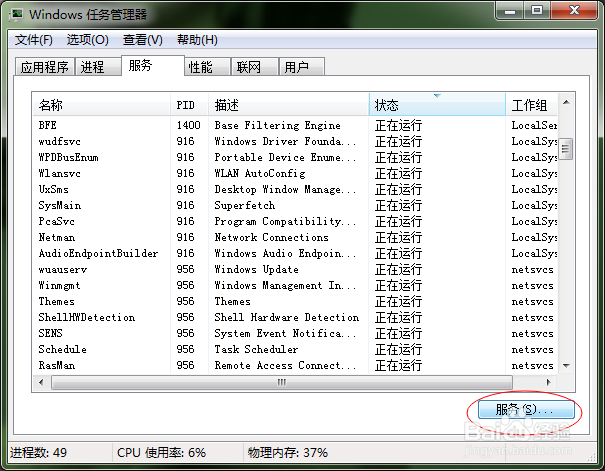The image size is (605, 471).
Task: Select the PcaSvc service row
Action: [295, 221]
